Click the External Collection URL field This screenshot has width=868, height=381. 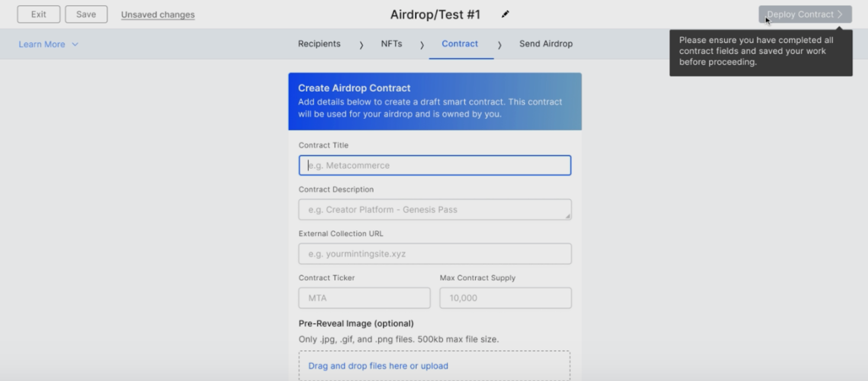(x=435, y=253)
